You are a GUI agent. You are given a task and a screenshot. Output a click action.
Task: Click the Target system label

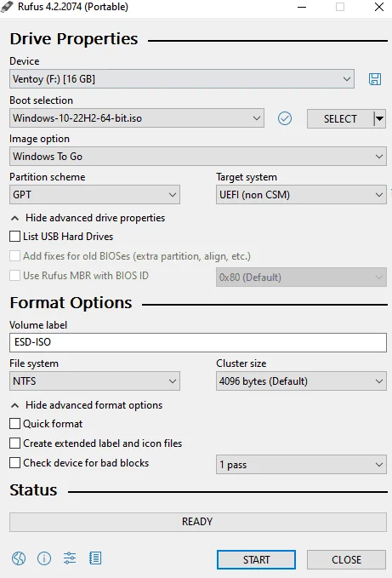(x=247, y=177)
